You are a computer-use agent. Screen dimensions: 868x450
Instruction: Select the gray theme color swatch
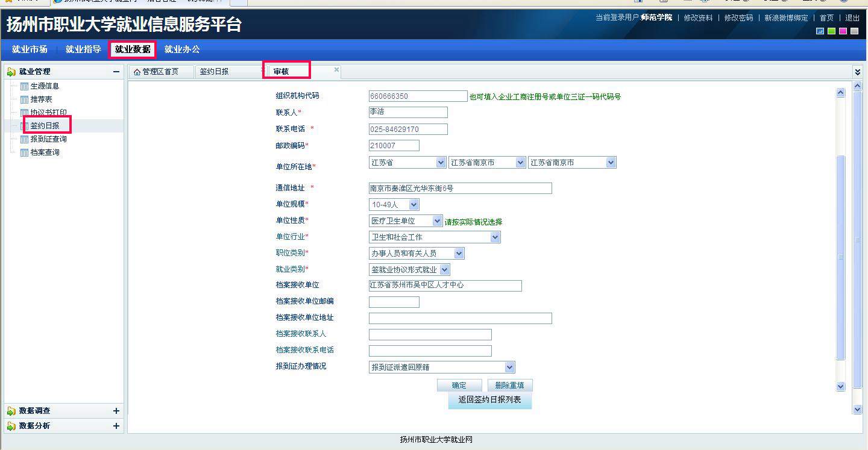pyautogui.click(x=854, y=31)
